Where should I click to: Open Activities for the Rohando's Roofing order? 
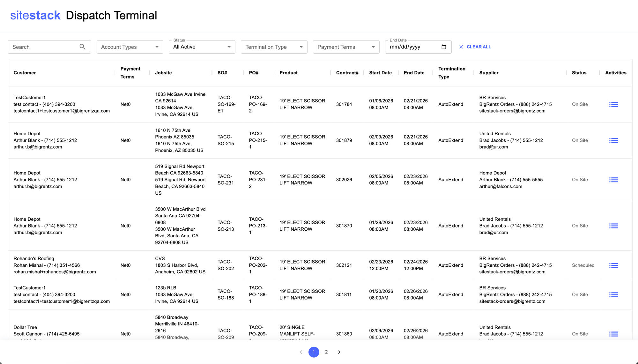(614, 265)
